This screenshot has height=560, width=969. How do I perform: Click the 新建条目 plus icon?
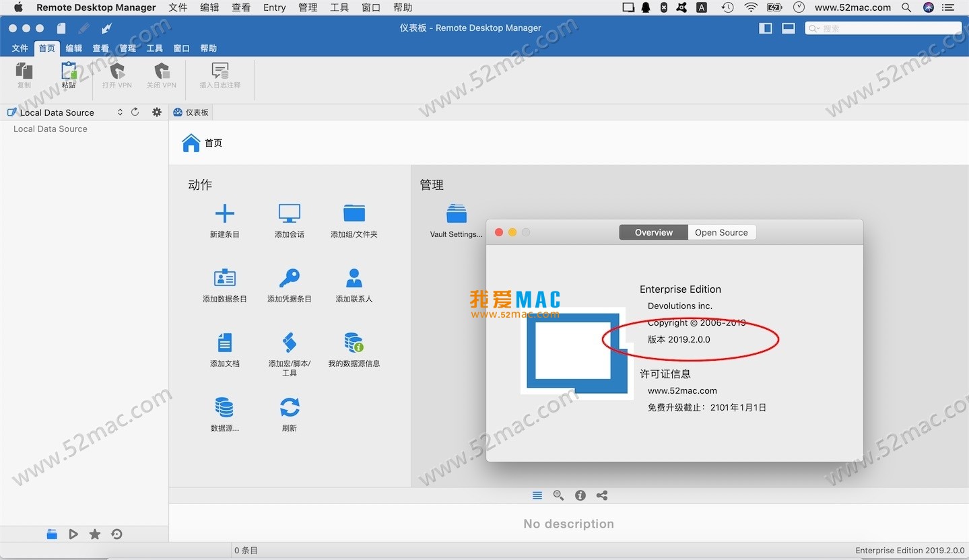tap(224, 214)
